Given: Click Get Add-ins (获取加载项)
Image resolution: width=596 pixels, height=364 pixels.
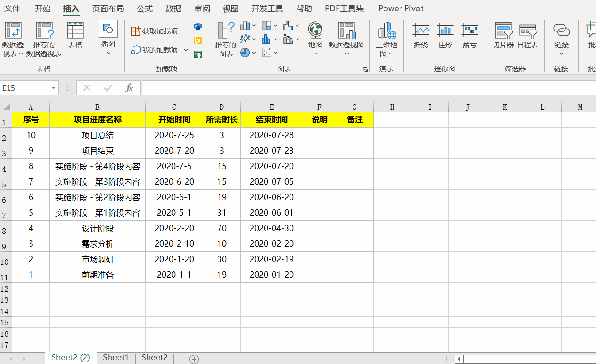Looking at the screenshot, I should (155, 31).
